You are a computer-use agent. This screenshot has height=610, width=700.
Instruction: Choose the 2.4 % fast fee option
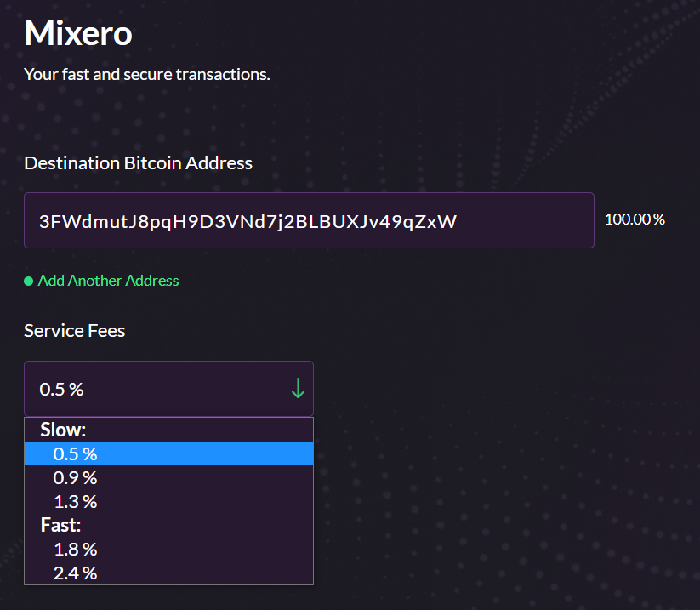168,573
